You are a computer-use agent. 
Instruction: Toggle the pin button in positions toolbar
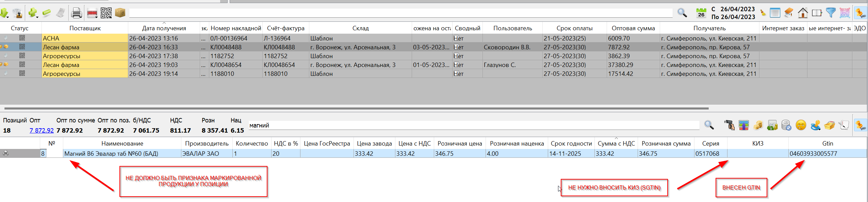point(861,125)
